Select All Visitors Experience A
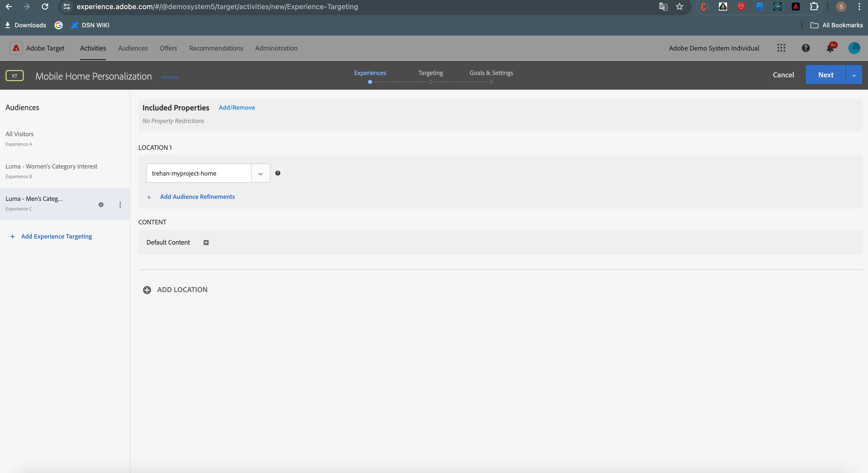 (x=65, y=139)
